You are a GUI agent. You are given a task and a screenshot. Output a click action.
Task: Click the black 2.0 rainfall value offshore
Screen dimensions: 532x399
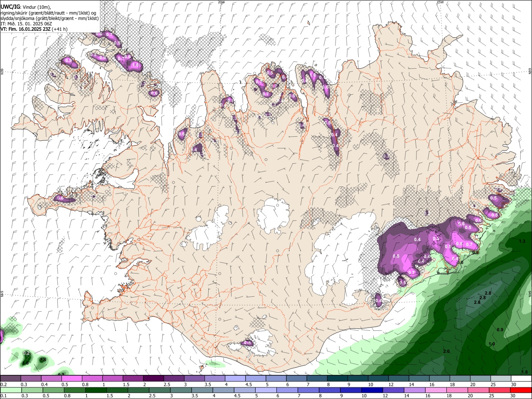click(446, 352)
